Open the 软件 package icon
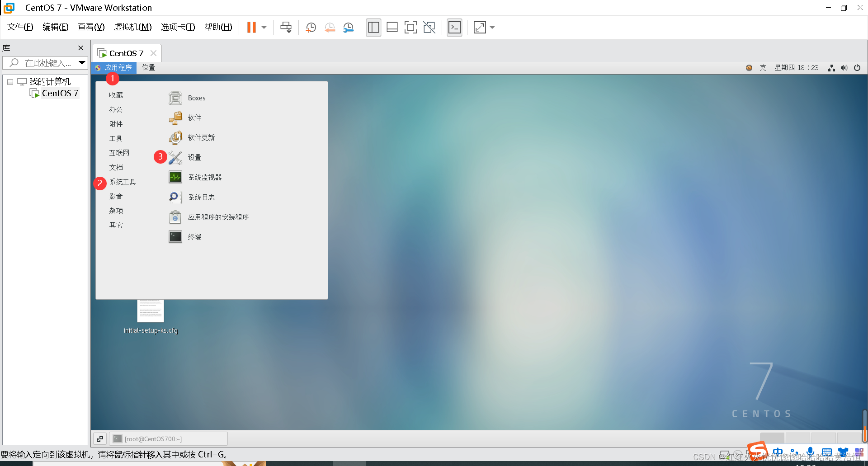 [175, 118]
